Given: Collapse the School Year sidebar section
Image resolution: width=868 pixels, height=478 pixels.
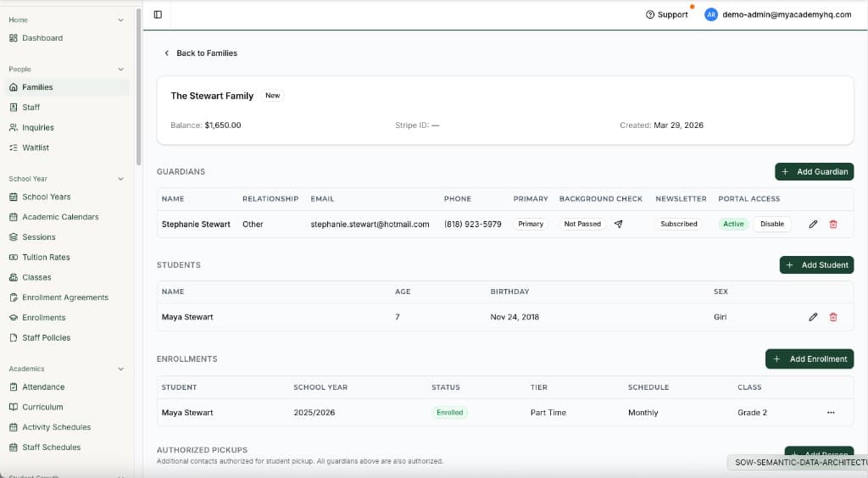Looking at the screenshot, I should tap(120, 179).
